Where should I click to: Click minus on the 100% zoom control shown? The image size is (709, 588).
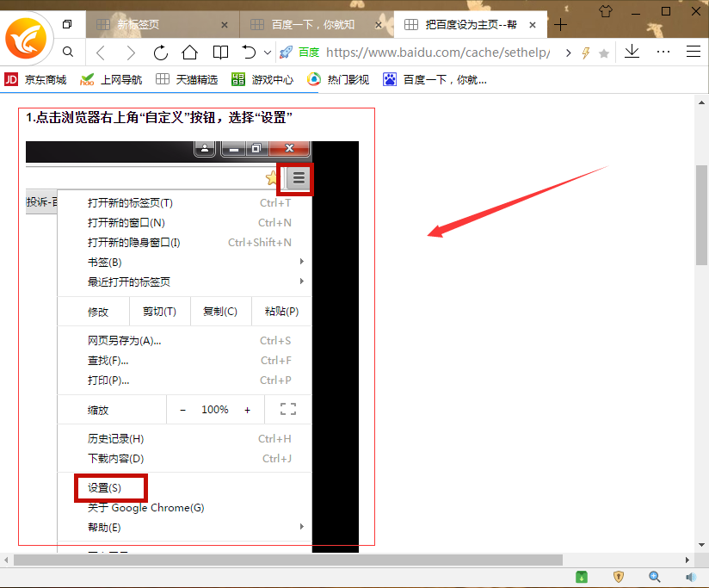(182, 410)
